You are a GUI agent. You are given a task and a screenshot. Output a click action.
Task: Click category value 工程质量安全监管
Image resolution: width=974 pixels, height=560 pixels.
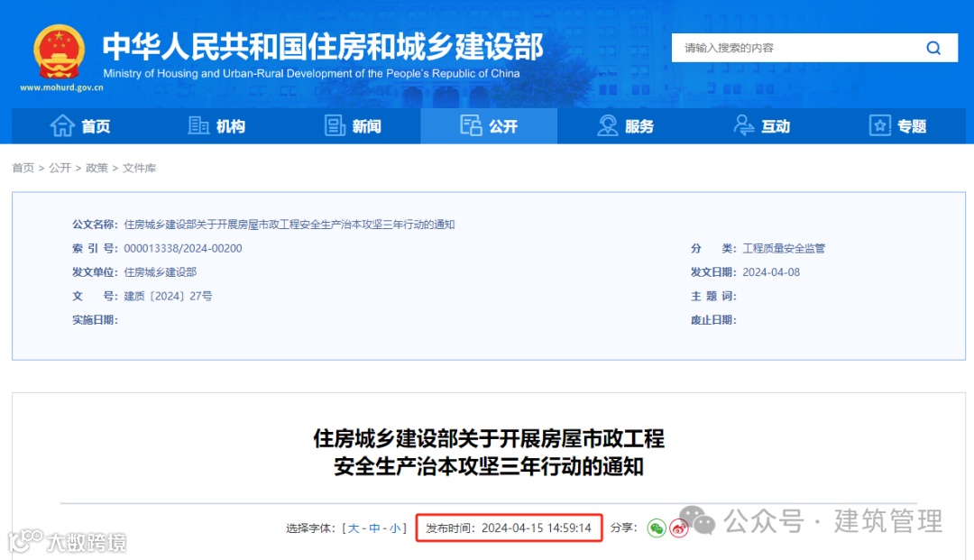pyautogui.click(x=784, y=248)
